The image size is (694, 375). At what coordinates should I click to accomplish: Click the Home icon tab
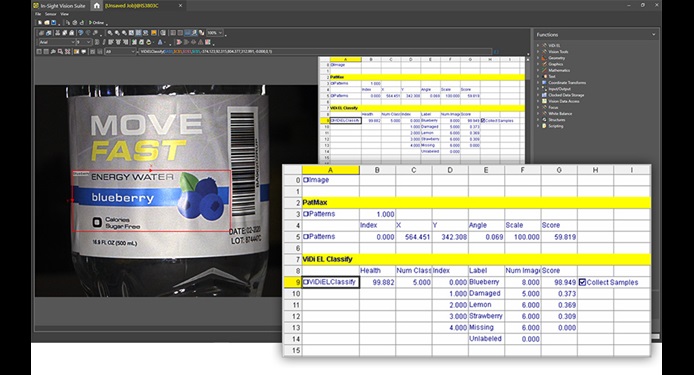click(96, 6)
